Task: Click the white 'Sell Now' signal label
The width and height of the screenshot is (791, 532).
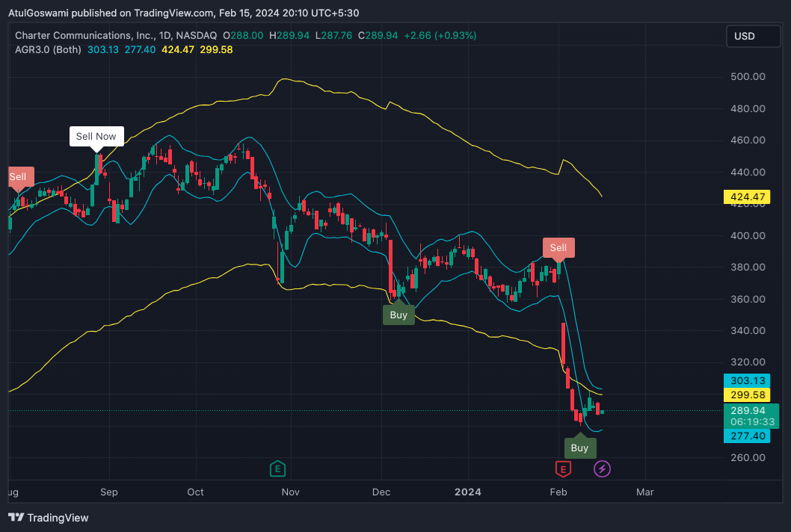Action: (x=96, y=136)
